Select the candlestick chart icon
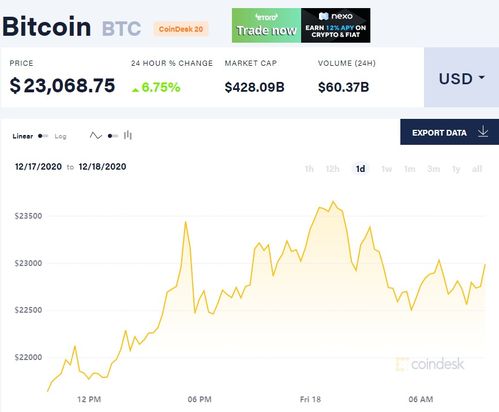Screen dimensions: 499x412 (128, 135)
